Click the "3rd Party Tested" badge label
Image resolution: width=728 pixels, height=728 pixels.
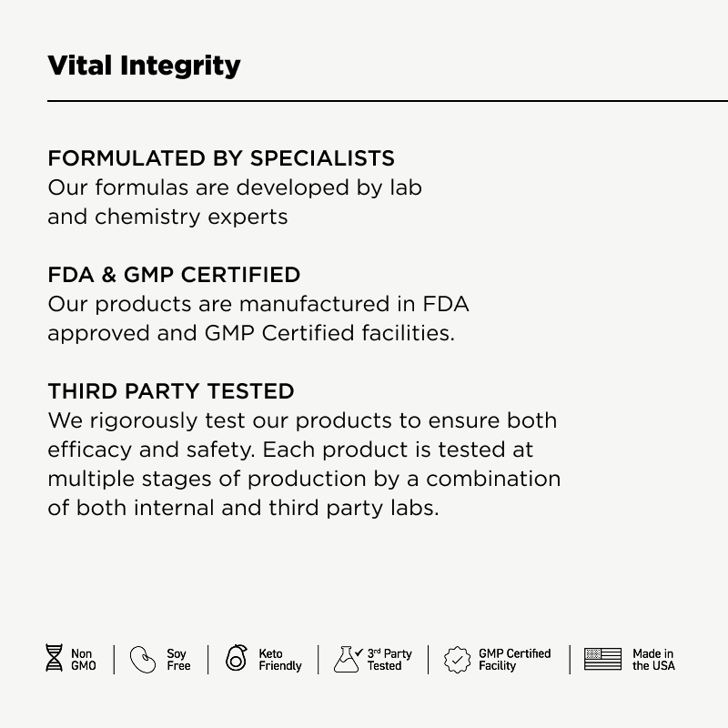(x=389, y=660)
